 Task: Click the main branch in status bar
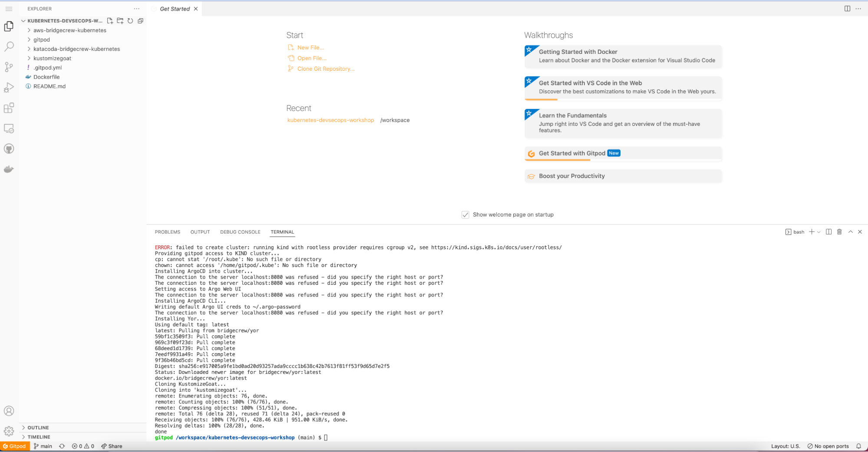(43, 446)
